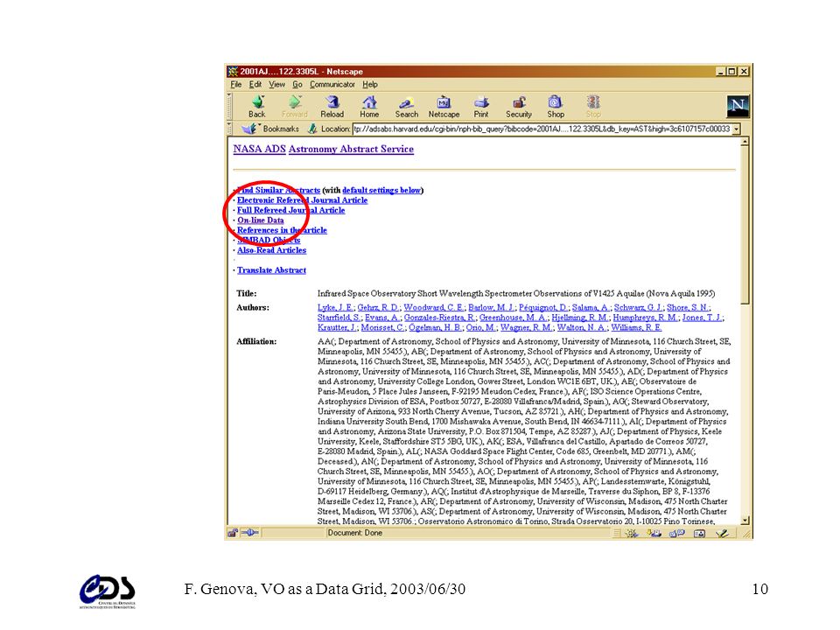Open the File menu
840x630 pixels.
pos(235,85)
